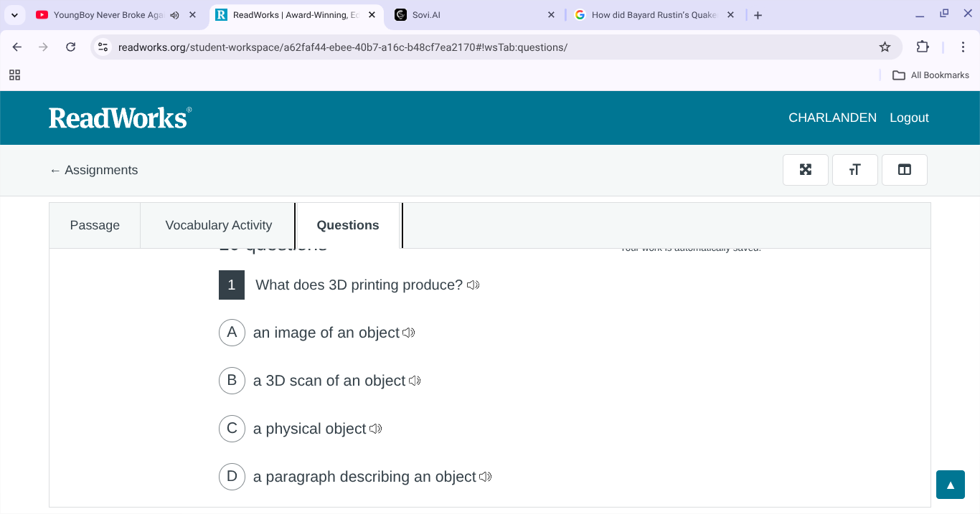980x514 pixels.
Task: Play audio for answer 'an image of an object'
Action: pos(409,333)
